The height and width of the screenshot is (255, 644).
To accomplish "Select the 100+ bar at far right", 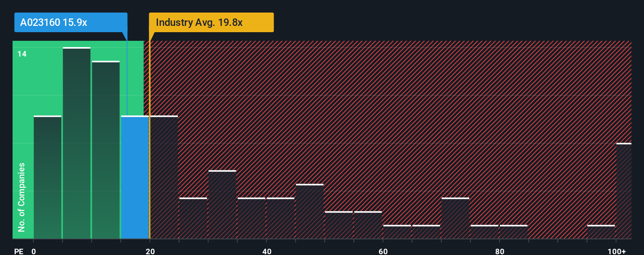I will (x=624, y=191).
